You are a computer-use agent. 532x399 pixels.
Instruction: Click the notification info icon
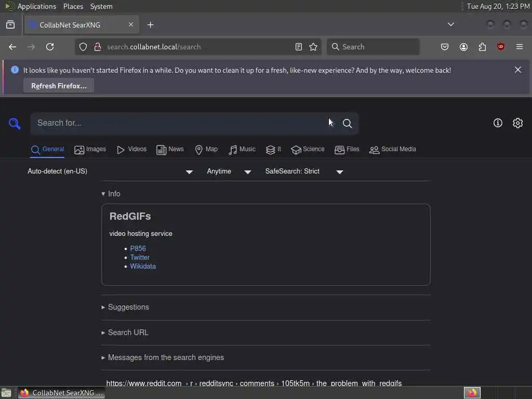point(15,70)
